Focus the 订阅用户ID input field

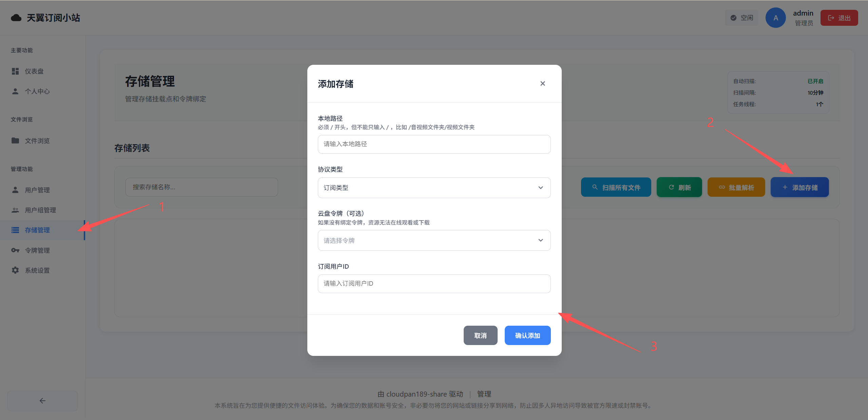click(434, 284)
